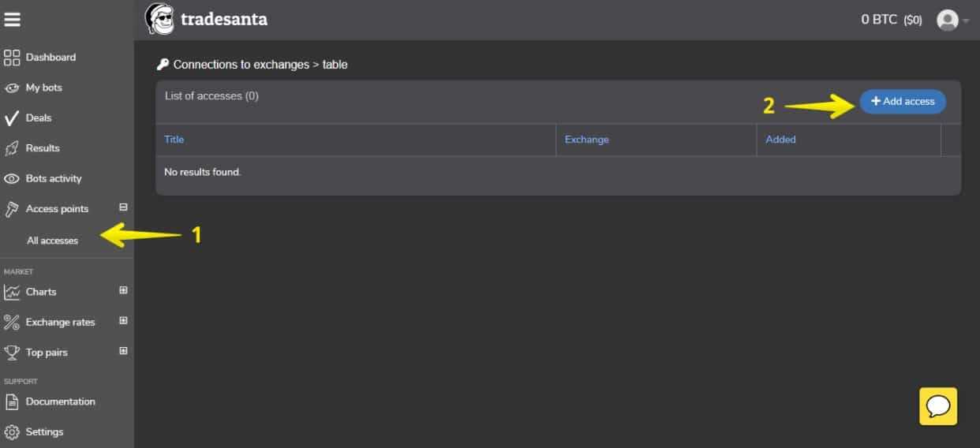This screenshot has height=448, width=980.
Task: Click the Results rocket icon
Action: tap(12, 148)
